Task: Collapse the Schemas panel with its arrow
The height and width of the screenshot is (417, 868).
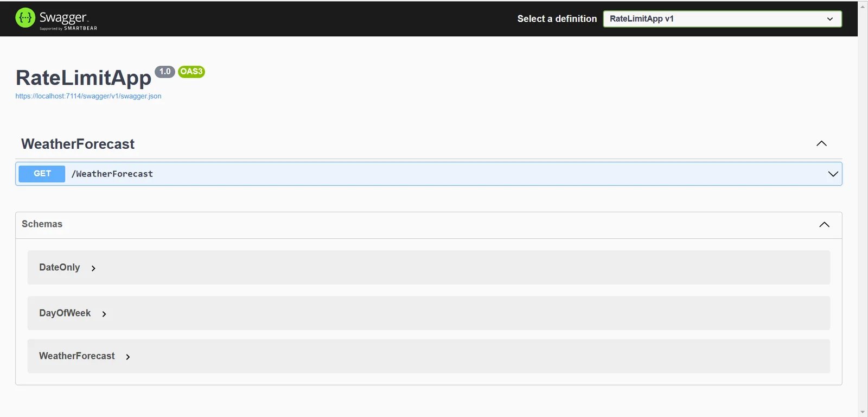Action: coord(824,224)
